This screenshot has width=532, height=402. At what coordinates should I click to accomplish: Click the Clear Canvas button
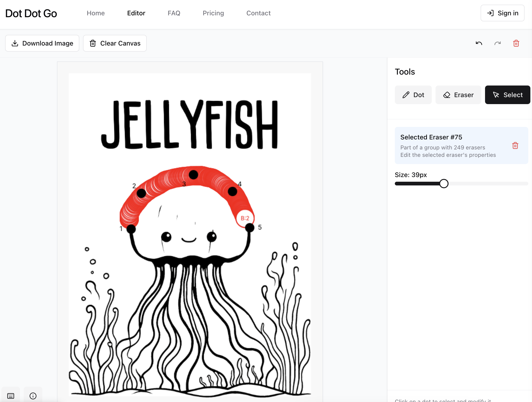tap(115, 43)
